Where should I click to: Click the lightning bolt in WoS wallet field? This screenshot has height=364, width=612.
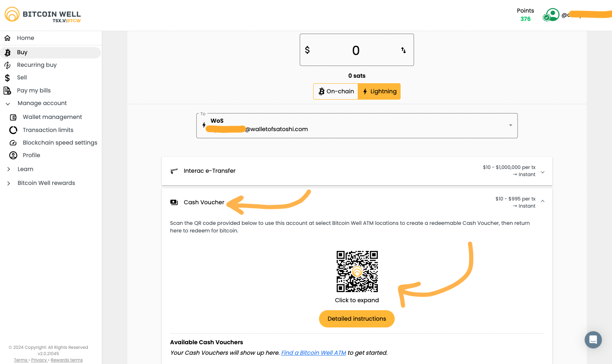coord(204,125)
